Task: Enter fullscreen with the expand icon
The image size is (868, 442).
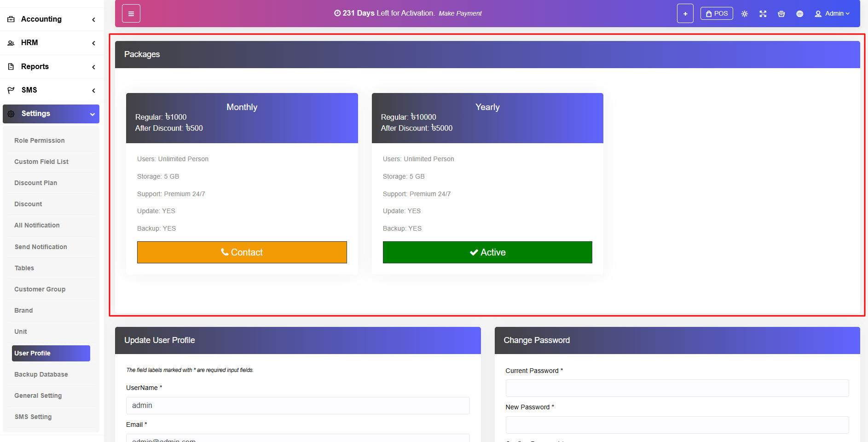Action: pos(763,14)
